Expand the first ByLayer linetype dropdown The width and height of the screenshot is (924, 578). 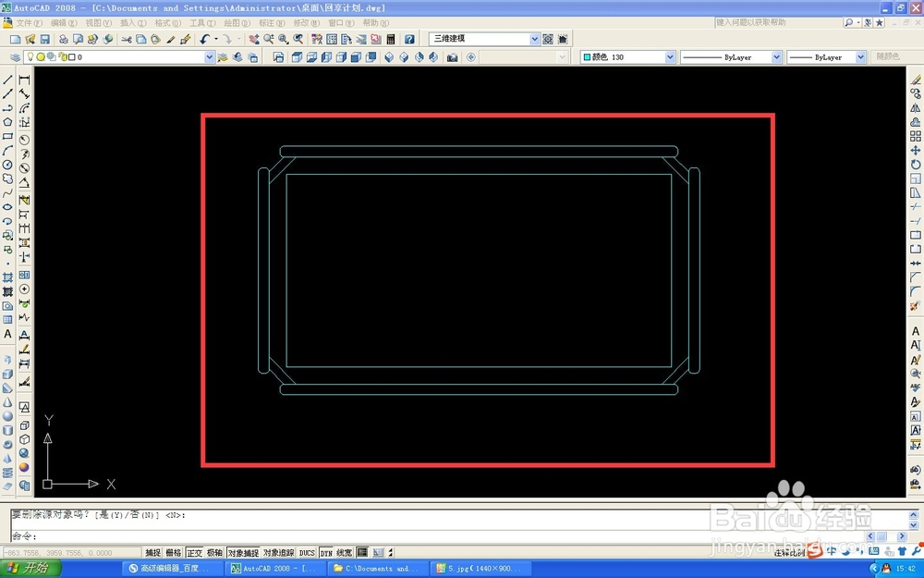[x=777, y=57]
